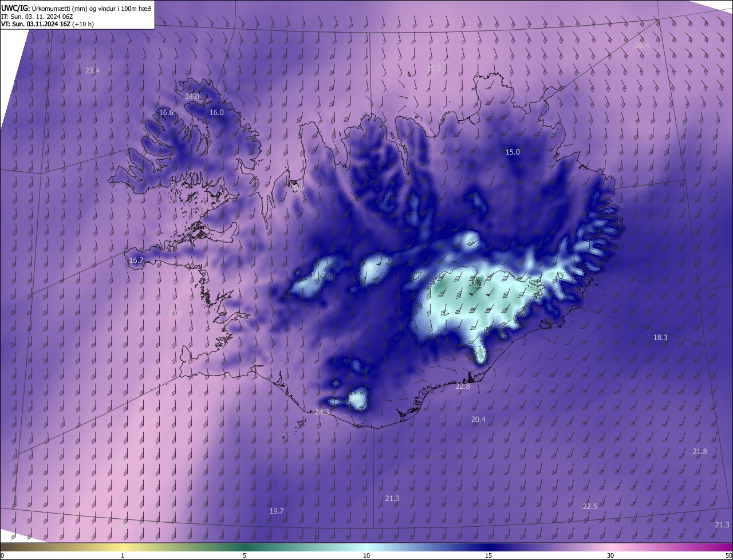733x560 pixels.
Task: Click the VT valid time line, 16Z
Action: point(48,24)
